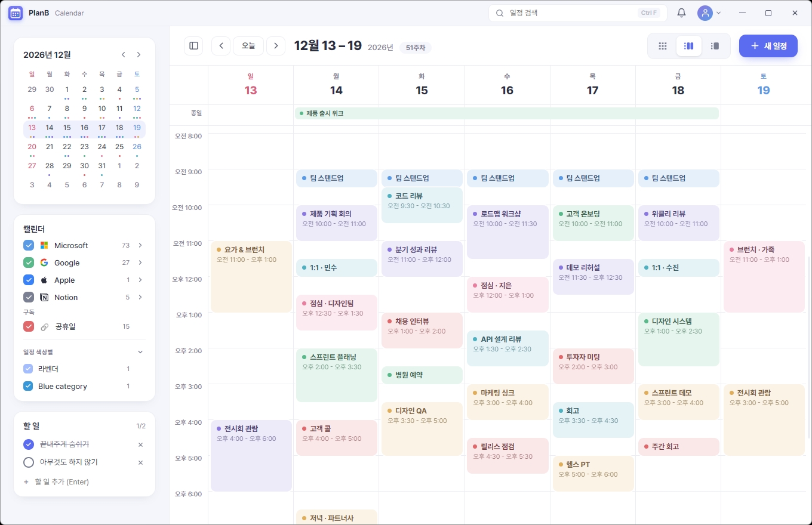This screenshot has width=812, height=525.
Task: Open the 병원 예약 event
Action: point(422,375)
